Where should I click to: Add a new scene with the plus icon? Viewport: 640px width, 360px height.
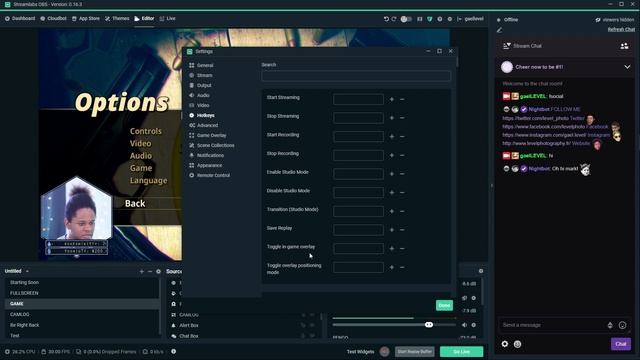(x=142, y=271)
